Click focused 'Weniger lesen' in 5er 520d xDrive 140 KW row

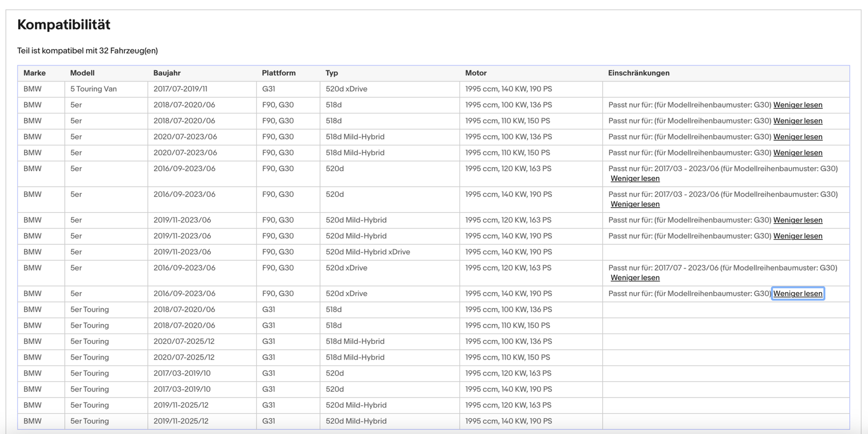tap(798, 294)
